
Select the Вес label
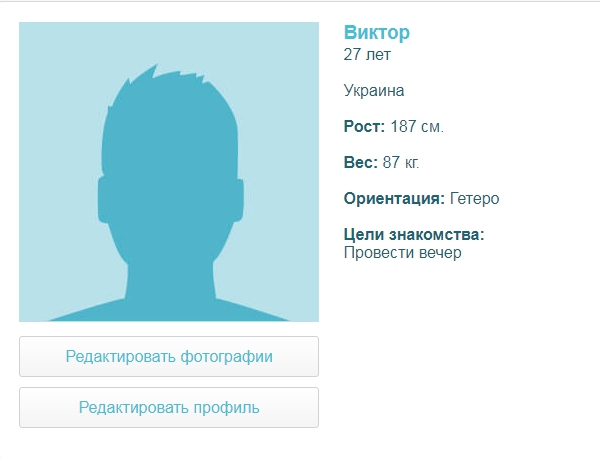click(x=360, y=162)
